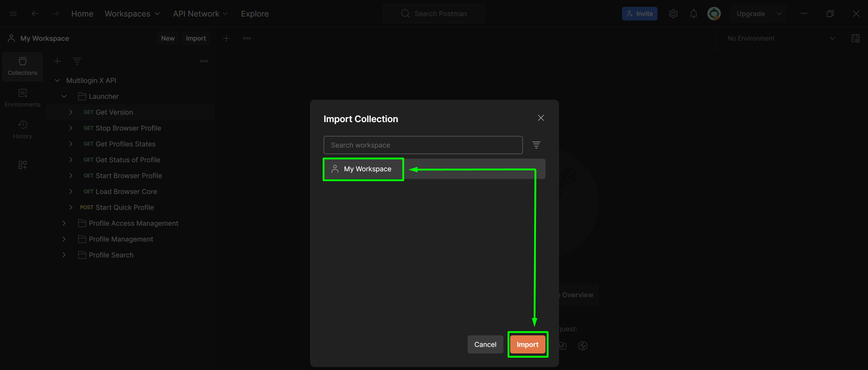Switch to Environments sidebar tab
Image resolution: width=868 pixels, height=370 pixels.
tap(23, 98)
